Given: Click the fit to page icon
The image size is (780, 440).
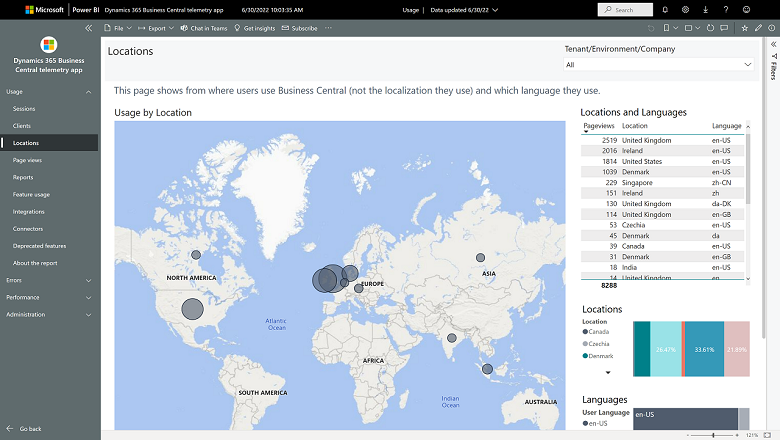Looking at the screenshot, I should click(767, 435).
